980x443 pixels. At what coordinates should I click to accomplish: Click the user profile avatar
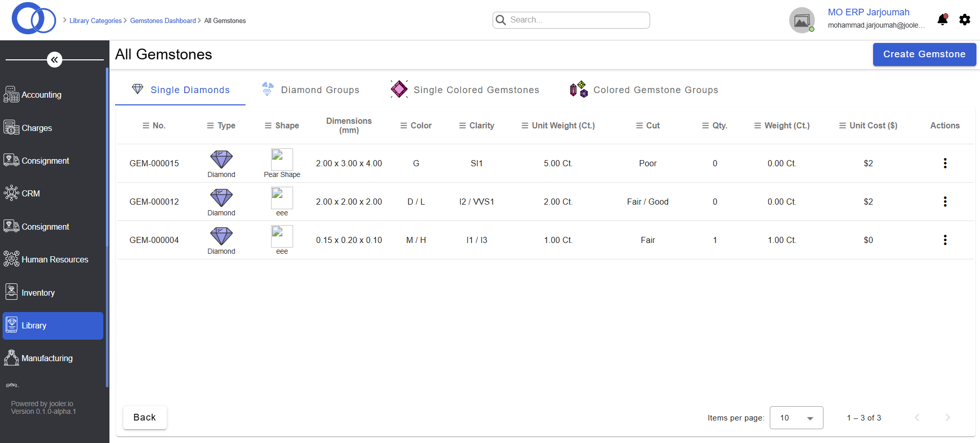coord(801,20)
